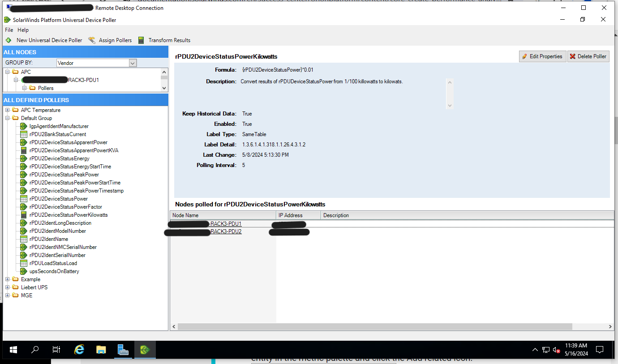The height and width of the screenshot is (364, 618).
Task: Select rPDU2IdentSerialNumber poller icon
Action: [x=24, y=255]
